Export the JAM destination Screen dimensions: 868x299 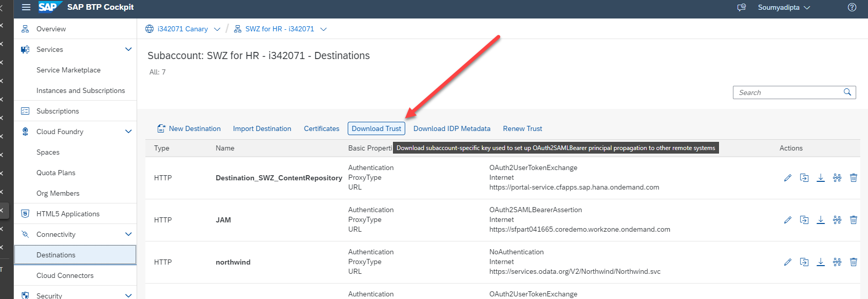(x=821, y=220)
